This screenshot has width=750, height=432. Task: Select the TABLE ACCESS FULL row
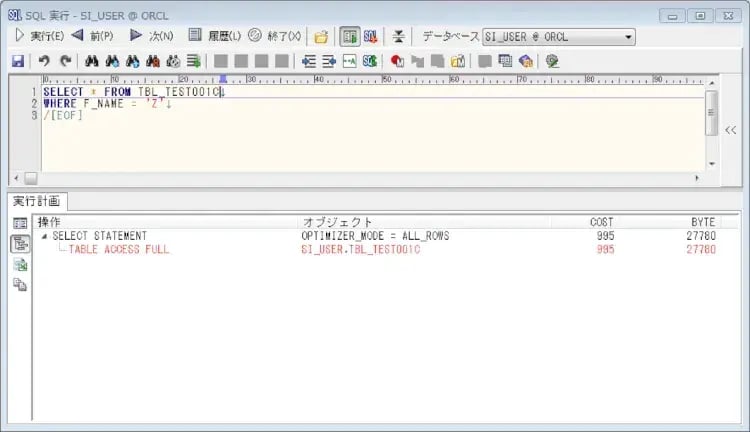coord(118,250)
